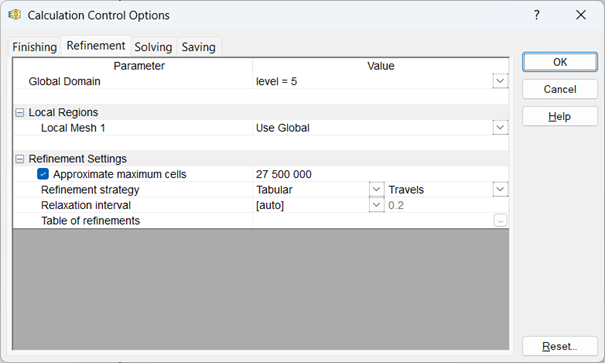Open Help from the dialog buttons
605x363 pixels.
pyautogui.click(x=560, y=116)
